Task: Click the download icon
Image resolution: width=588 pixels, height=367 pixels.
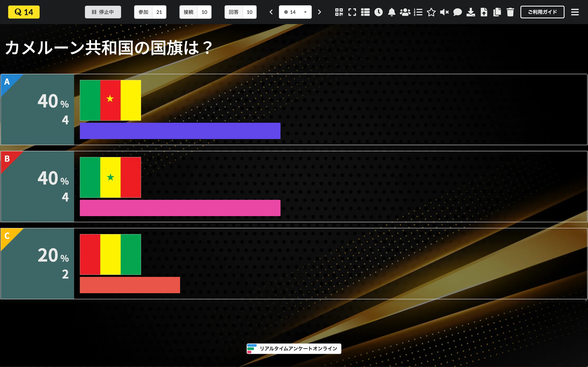Action: tap(470, 11)
